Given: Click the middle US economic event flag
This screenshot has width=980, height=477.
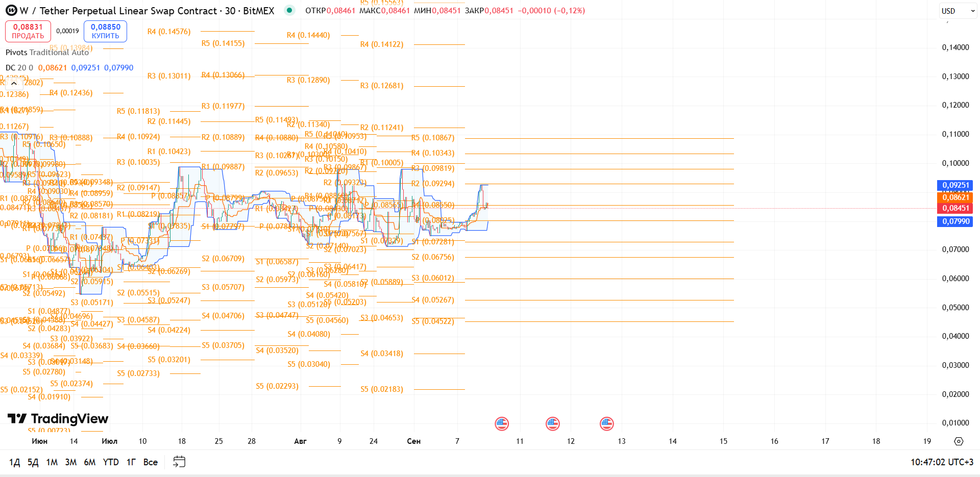Looking at the screenshot, I should point(553,423).
